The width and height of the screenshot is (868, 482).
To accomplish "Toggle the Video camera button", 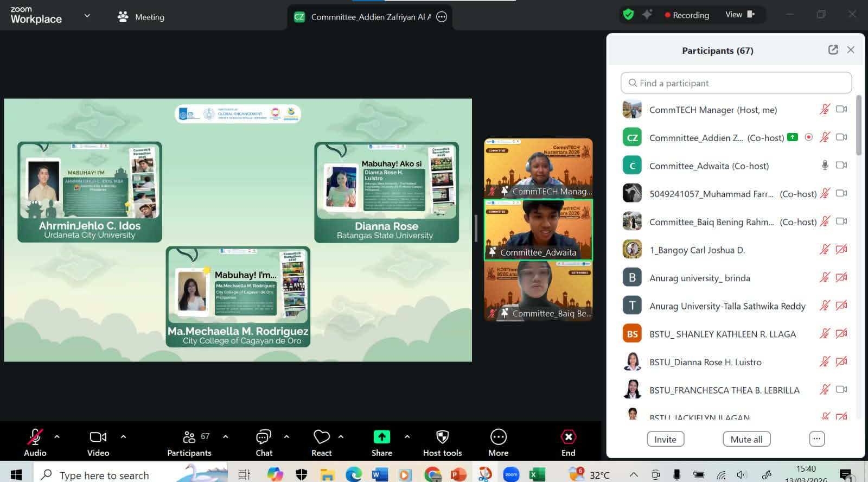I will click(x=98, y=437).
